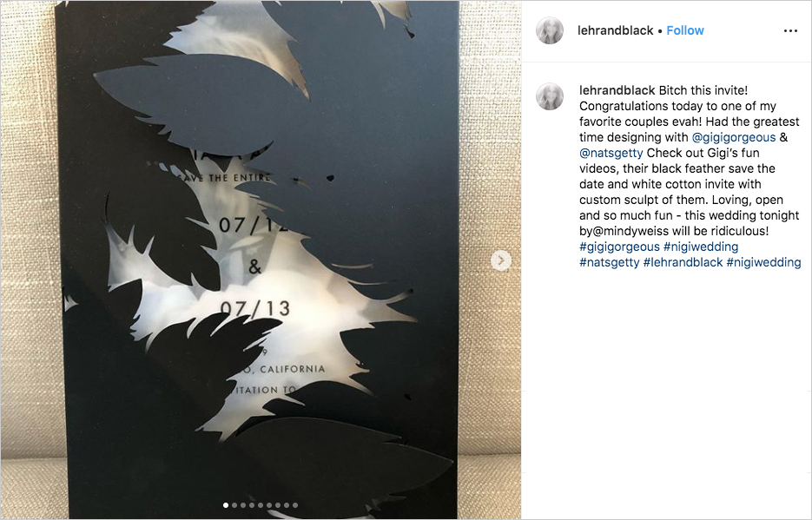812x520 pixels.
Task: Open lehrandblack profile picture in header
Action: click(x=550, y=30)
